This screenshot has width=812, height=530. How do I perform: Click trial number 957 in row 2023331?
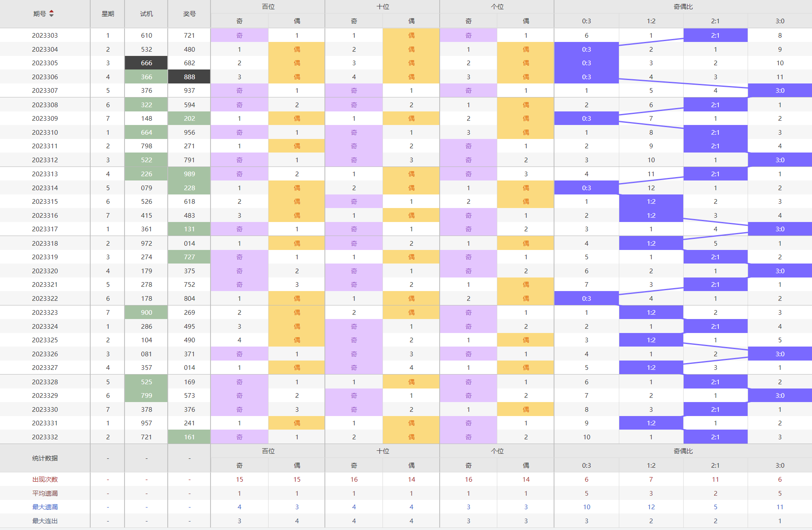tap(146, 423)
